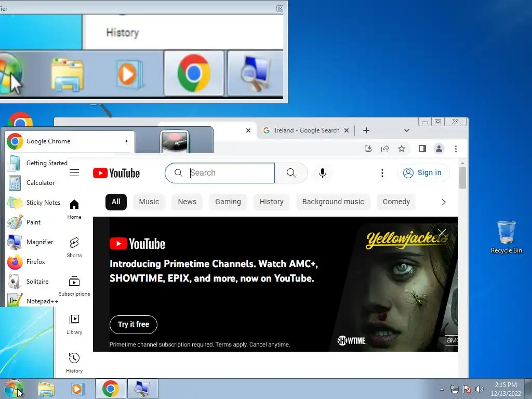
Task: Select the All category chip
Action: click(x=116, y=202)
